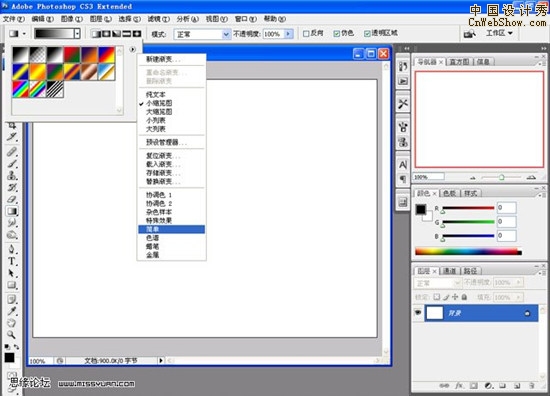Click the Bridge icon beside 工作区
This screenshot has width=550, height=396.
tap(470, 34)
